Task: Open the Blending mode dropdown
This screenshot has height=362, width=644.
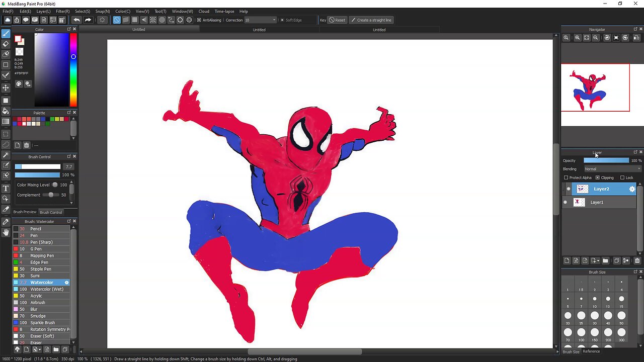Action: tap(612, 169)
